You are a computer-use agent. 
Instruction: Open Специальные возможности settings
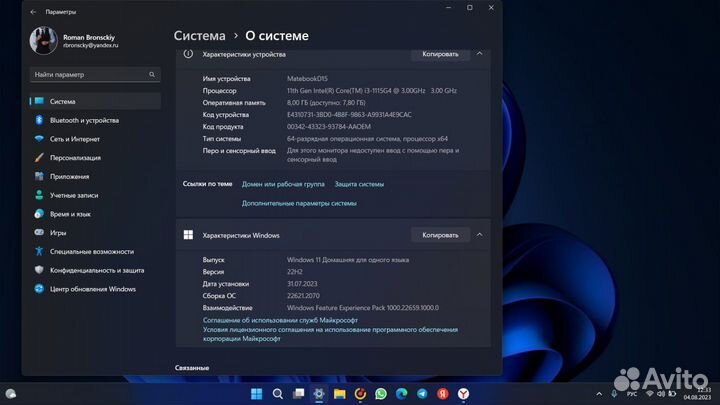click(95, 252)
